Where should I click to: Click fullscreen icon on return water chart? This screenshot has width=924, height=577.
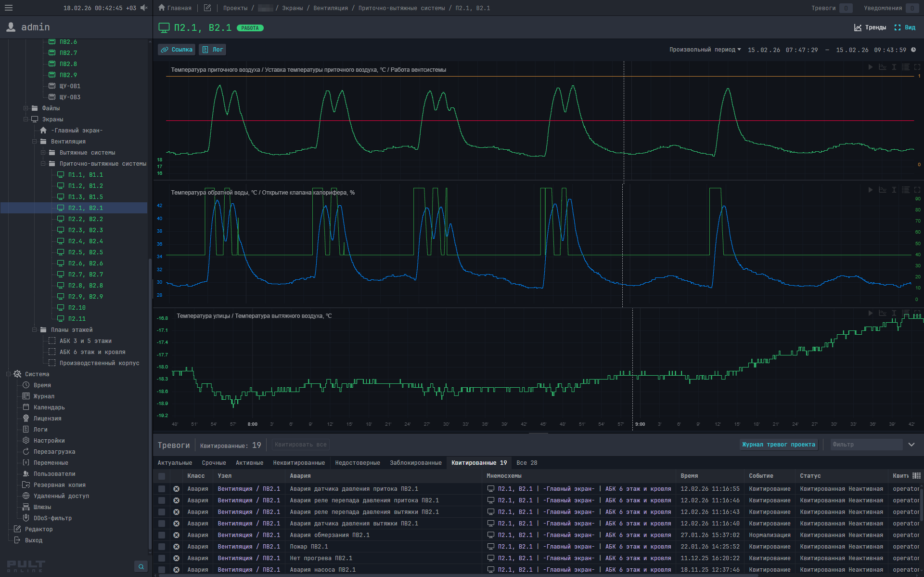pos(917,190)
